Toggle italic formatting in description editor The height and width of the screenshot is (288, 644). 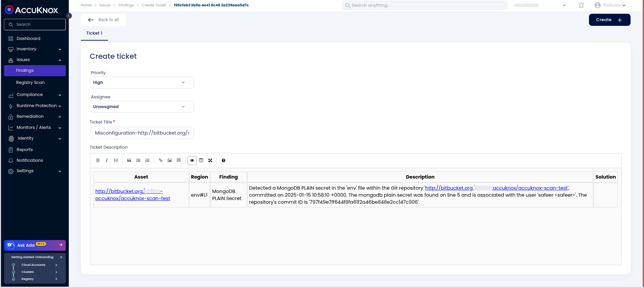click(x=107, y=160)
